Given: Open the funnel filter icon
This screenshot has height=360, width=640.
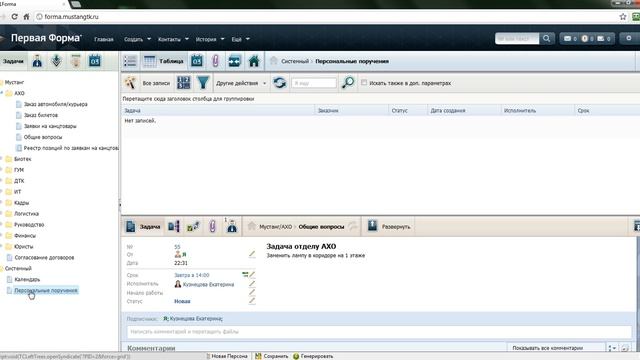Looking at the screenshot, I should click(203, 83).
